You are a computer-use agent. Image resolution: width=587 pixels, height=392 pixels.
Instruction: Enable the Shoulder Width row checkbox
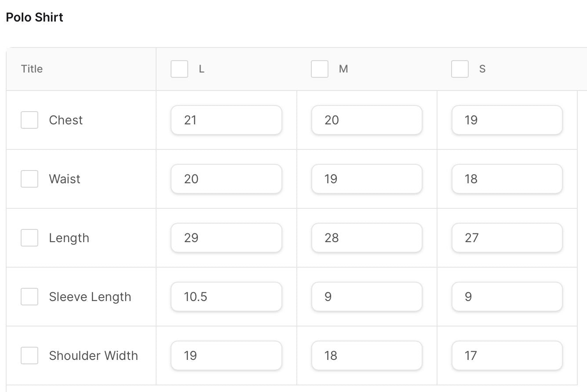pos(29,356)
